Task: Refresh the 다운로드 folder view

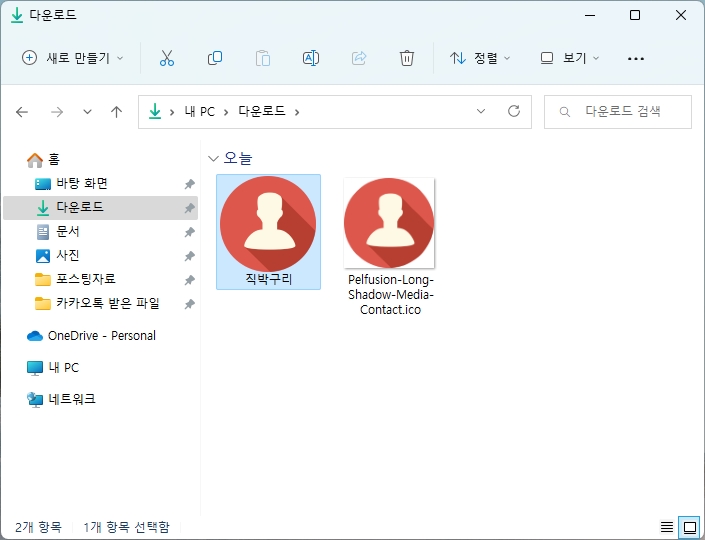Action: 513,111
